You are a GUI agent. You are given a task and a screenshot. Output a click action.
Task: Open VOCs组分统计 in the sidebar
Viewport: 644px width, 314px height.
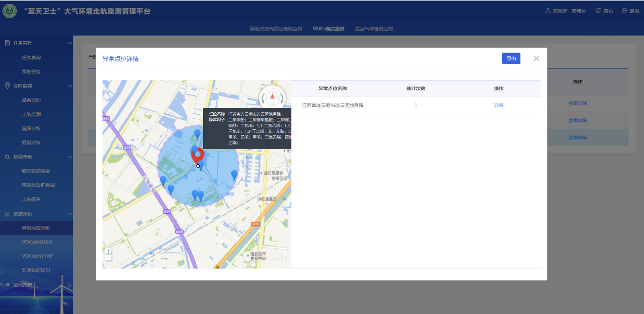(37, 242)
